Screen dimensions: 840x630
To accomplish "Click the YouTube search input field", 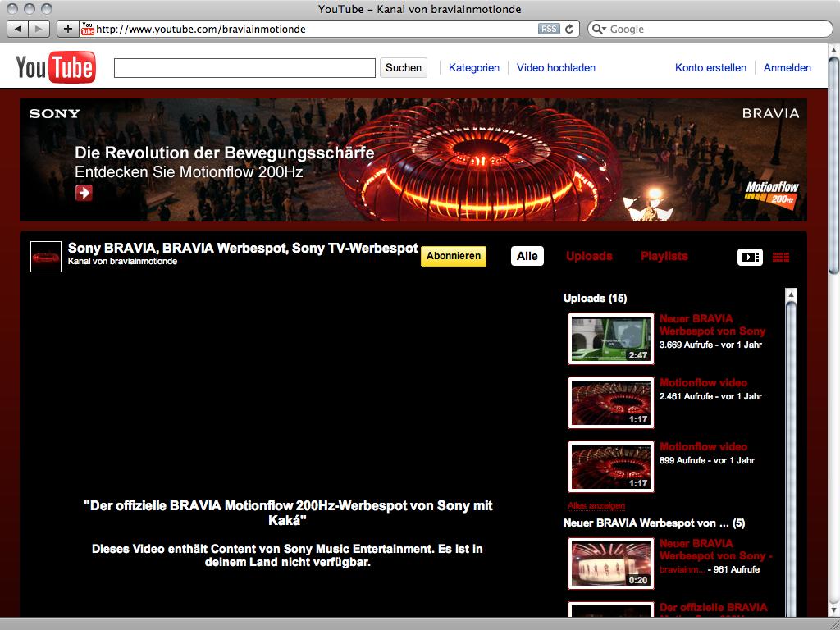I will pos(244,68).
